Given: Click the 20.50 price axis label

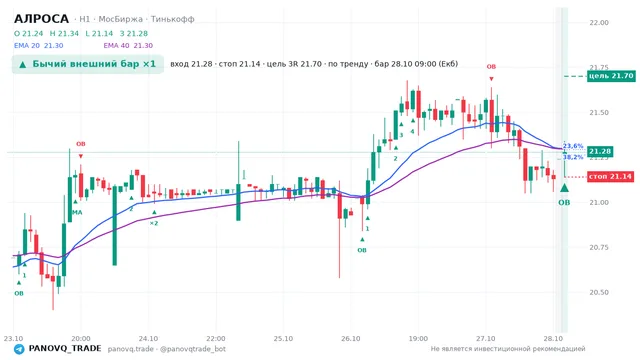Looking at the screenshot, I should (x=599, y=292).
